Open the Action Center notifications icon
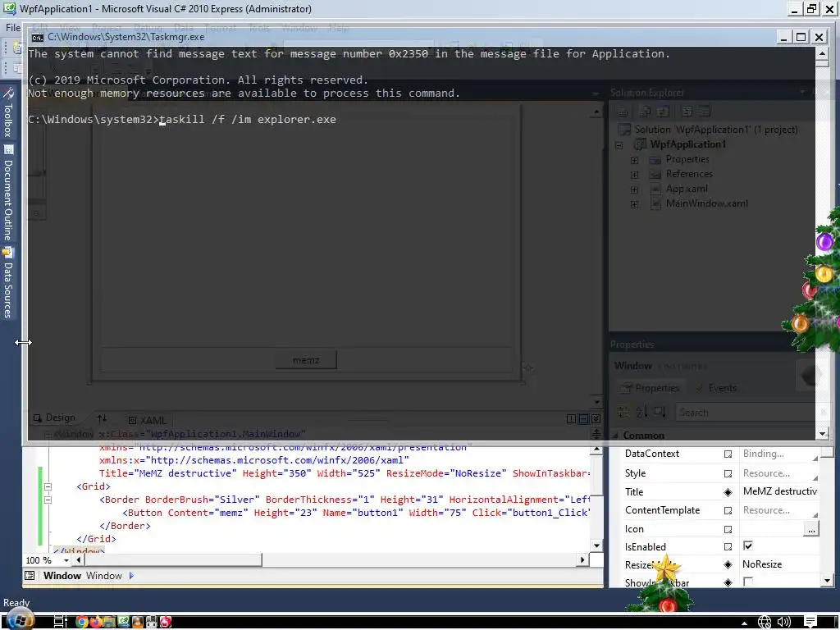840x630 pixels. tap(810, 622)
